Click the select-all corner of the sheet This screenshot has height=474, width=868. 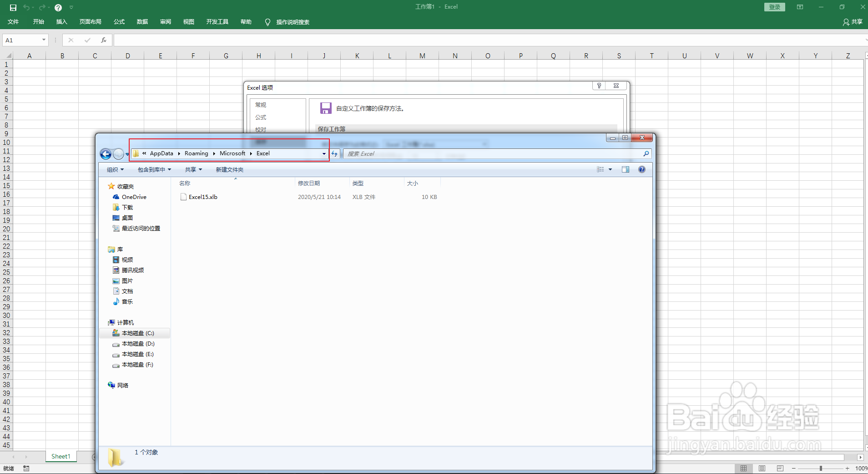[x=8, y=56]
